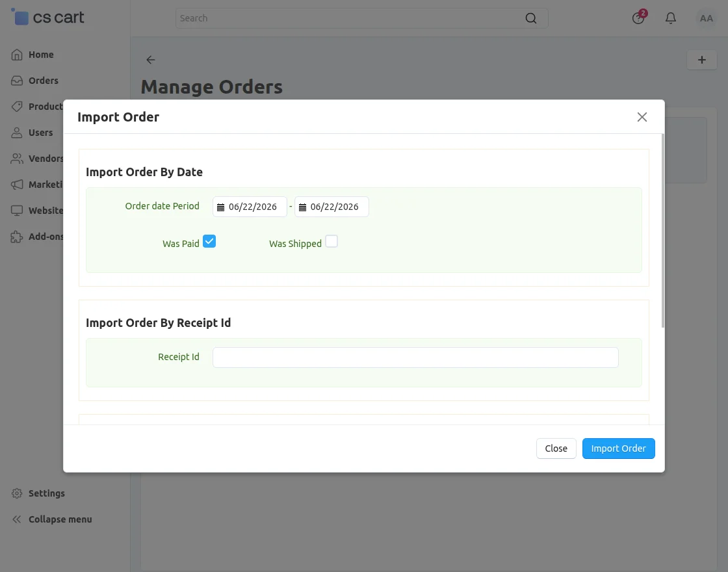Viewport: 728px width, 572px height.
Task: Enable the Was Shipped checkbox
Action: [331, 241]
